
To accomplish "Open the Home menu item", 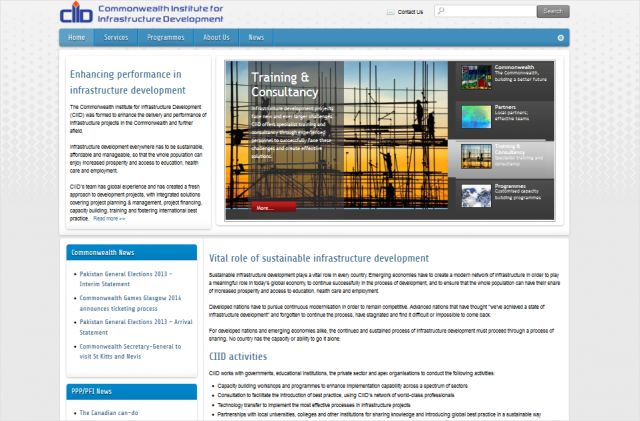I will tap(76, 38).
